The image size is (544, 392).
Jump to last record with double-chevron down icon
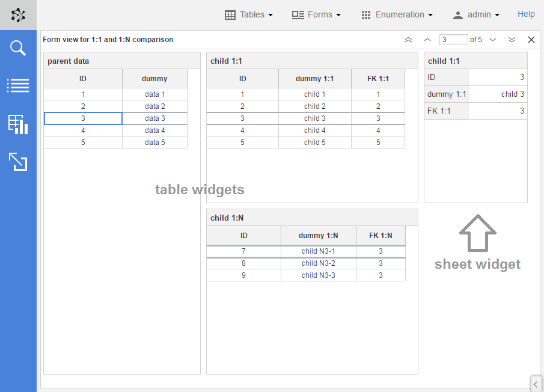pyautogui.click(x=512, y=39)
